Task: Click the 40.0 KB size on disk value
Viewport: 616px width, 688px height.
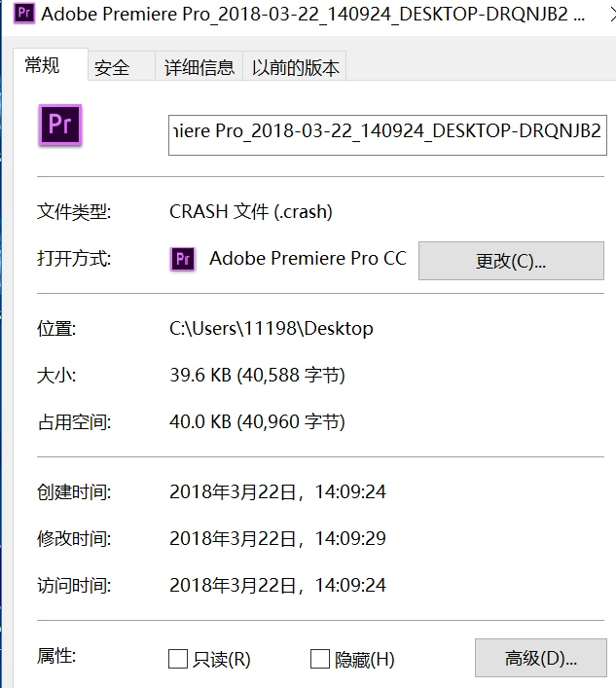Action: (257, 421)
